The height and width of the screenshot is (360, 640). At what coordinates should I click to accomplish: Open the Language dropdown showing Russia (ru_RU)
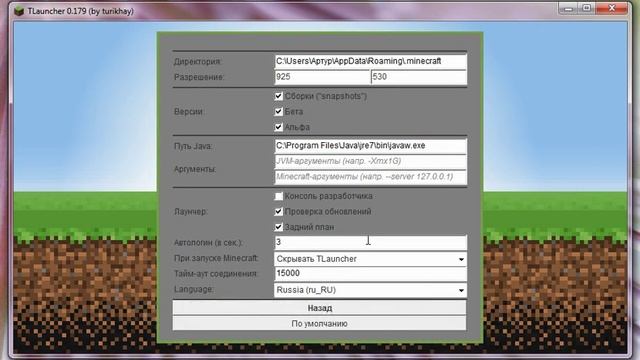click(370, 290)
